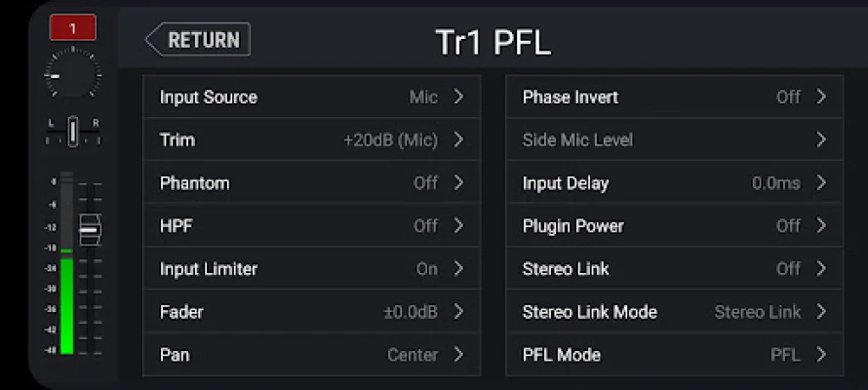
Task: Toggle the Stereo Link setting
Action: click(x=674, y=269)
